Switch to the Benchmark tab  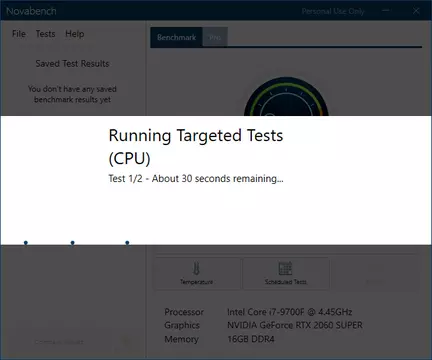click(x=176, y=37)
